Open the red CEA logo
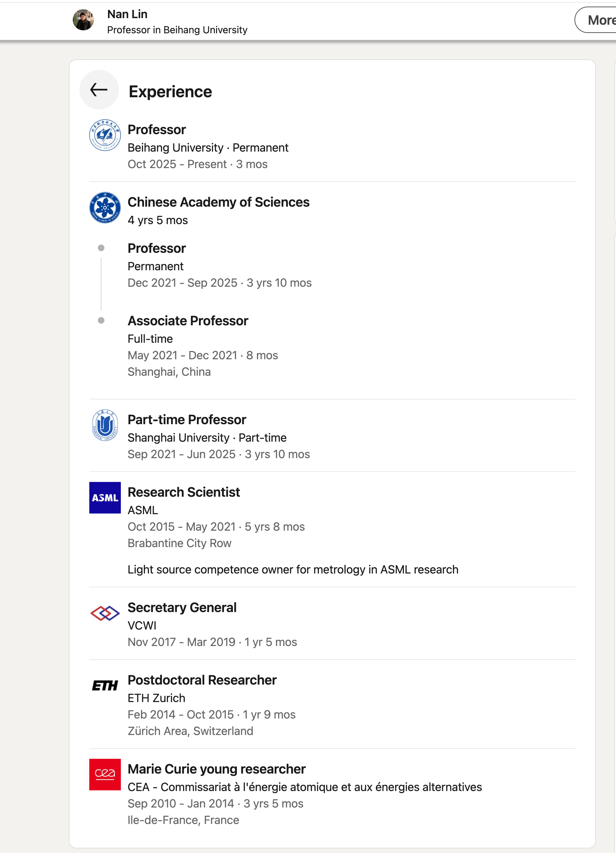Viewport: 616px width, 853px height. click(105, 775)
